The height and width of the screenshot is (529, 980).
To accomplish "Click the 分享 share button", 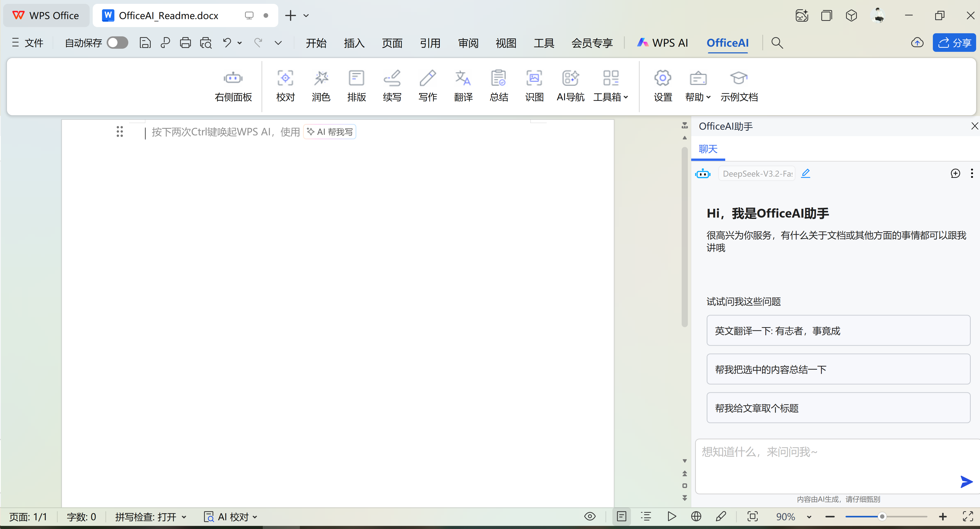I will (954, 43).
